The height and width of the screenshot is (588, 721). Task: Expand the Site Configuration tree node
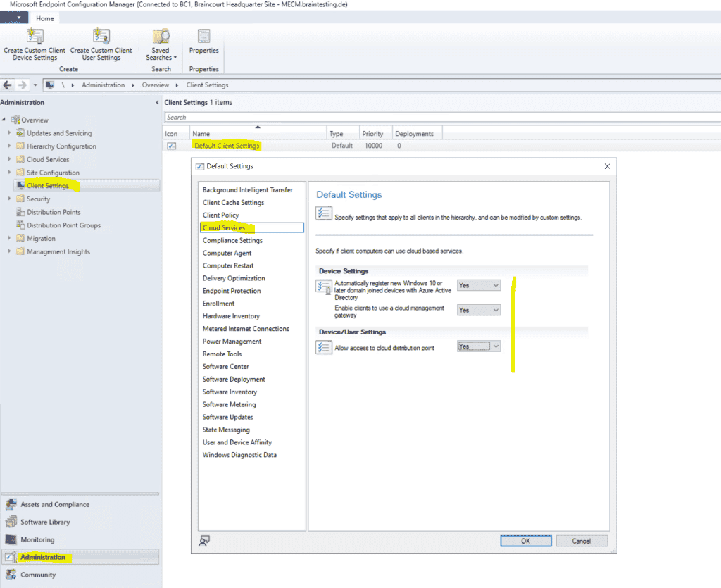pyautogui.click(x=8, y=172)
